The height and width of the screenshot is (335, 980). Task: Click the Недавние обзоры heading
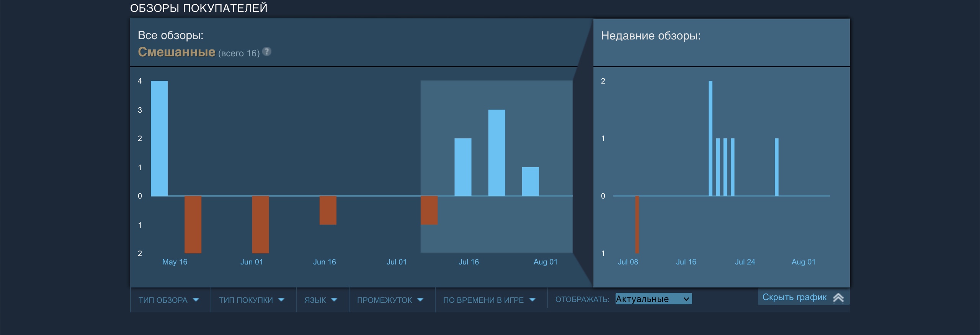click(651, 36)
